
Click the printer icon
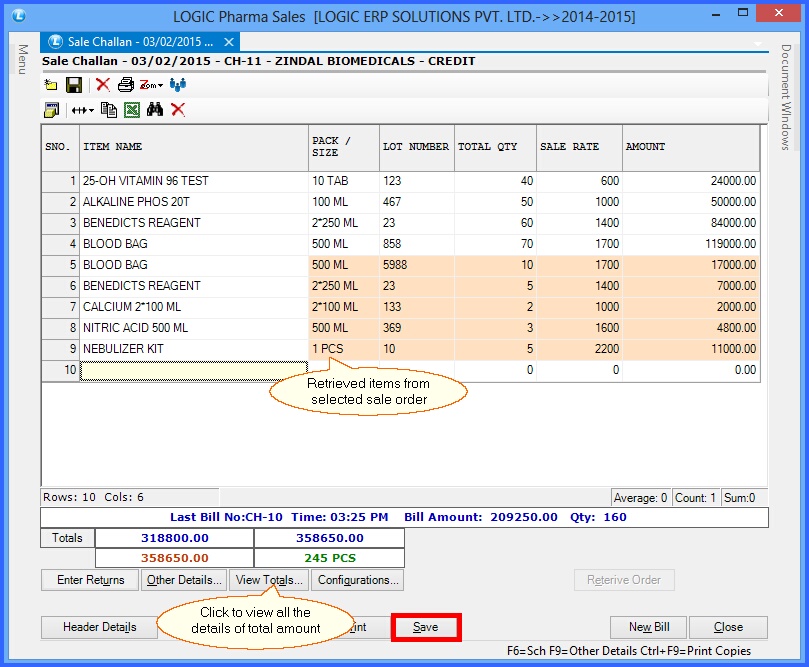pyautogui.click(x=125, y=85)
